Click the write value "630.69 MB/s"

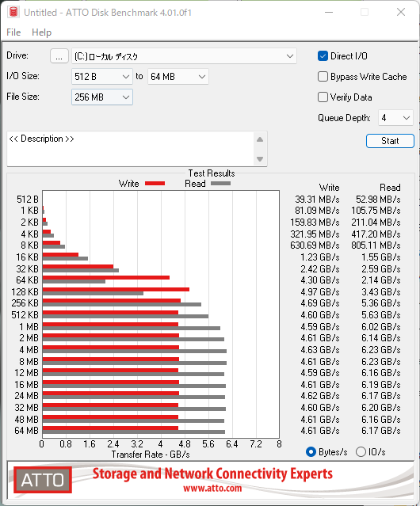pos(315,245)
